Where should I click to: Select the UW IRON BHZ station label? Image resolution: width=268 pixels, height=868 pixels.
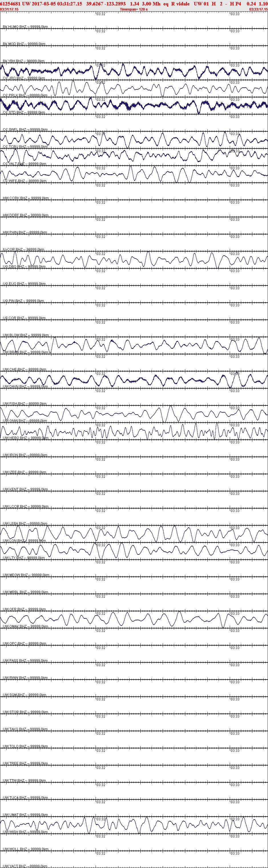coord(25,455)
